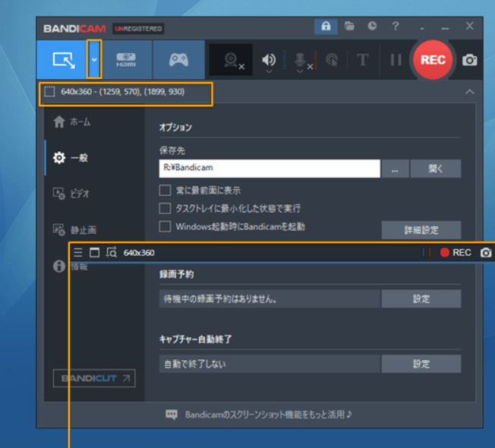Go to the ホーム tab
Image resolution: width=495 pixels, height=448 pixels.
(72, 122)
